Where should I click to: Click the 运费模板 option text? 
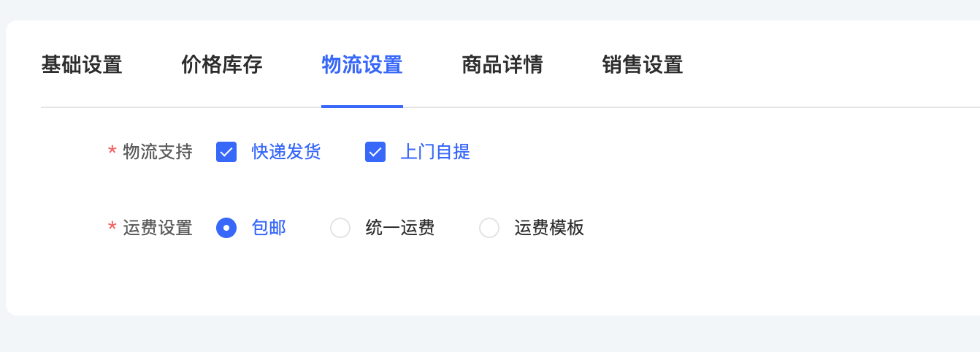tap(549, 228)
